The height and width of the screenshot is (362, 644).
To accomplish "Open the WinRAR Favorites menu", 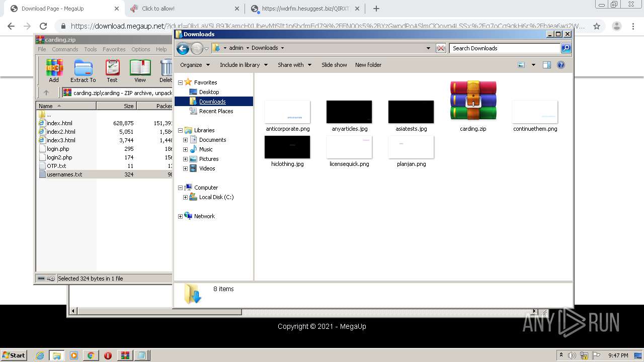I will tap(114, 49).
